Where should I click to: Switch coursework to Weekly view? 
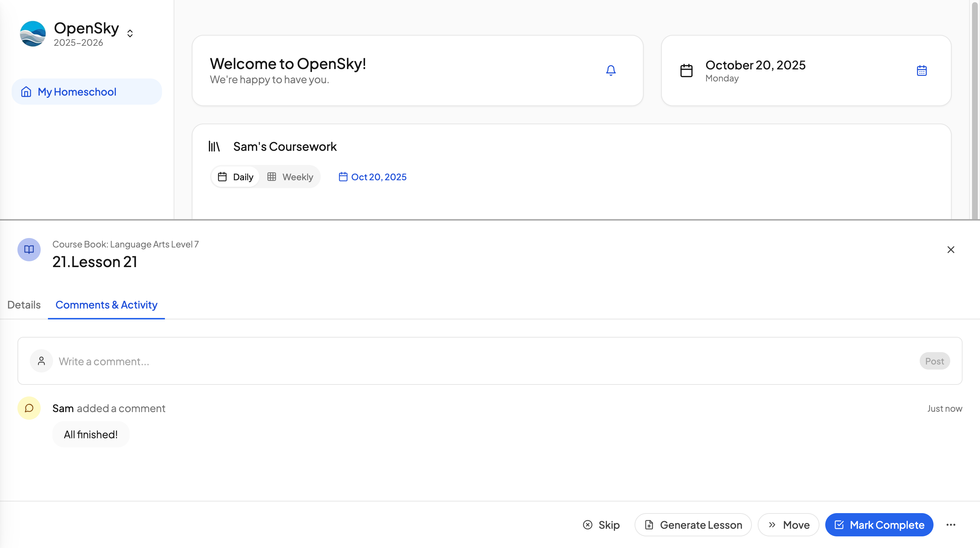coord(290,177)
